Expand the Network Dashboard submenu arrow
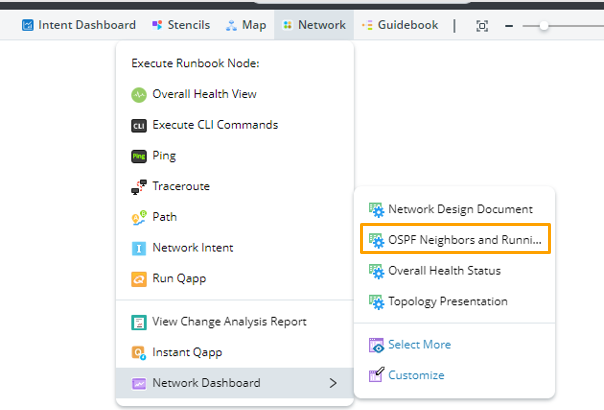 [333, 383]
